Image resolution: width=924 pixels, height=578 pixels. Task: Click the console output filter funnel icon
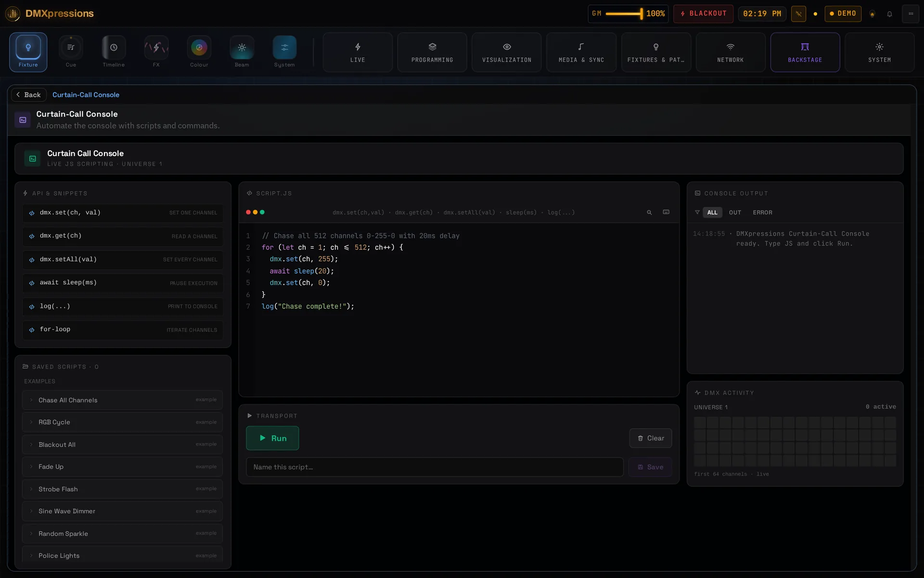click(x=697, y=212)
